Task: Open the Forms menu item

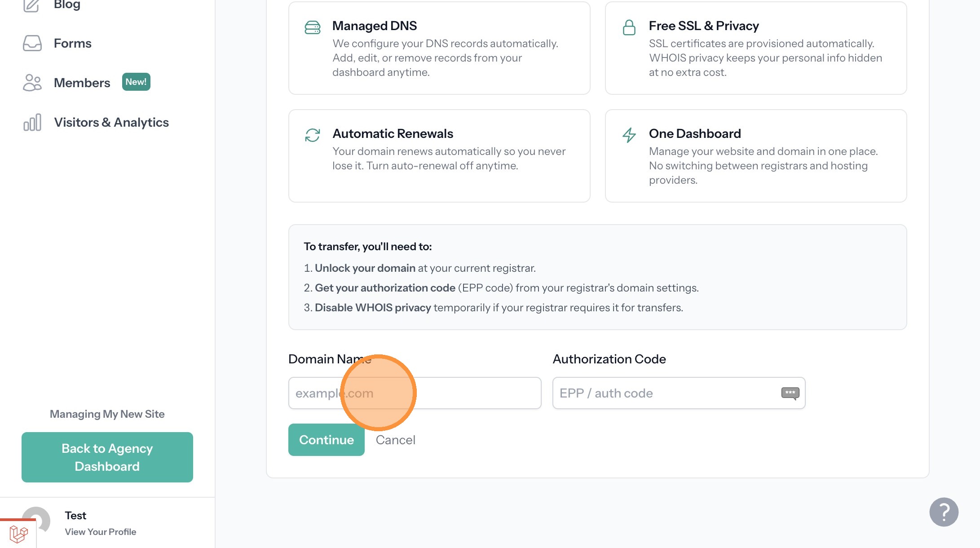Action: coord(72,43)
